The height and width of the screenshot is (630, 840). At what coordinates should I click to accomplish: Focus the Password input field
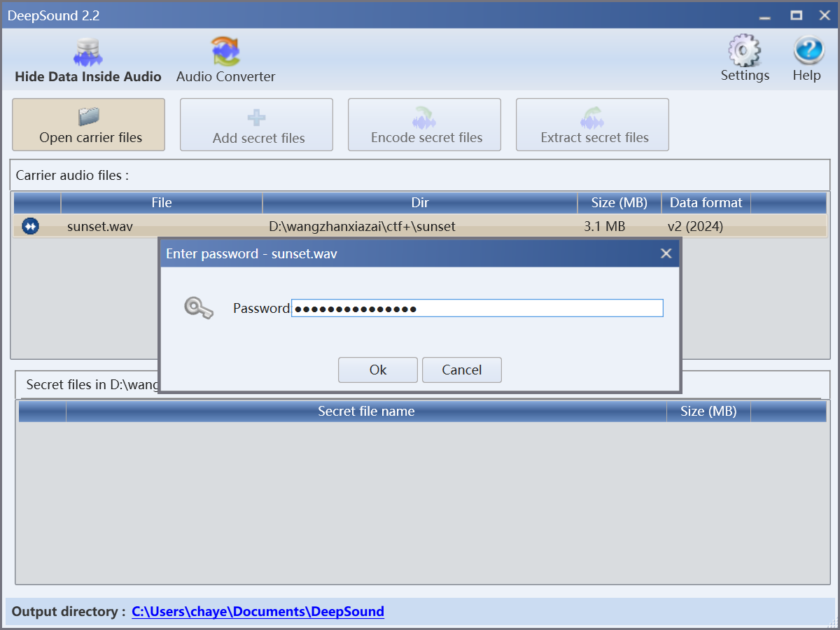pyautogui.click(x=477, y=308)
